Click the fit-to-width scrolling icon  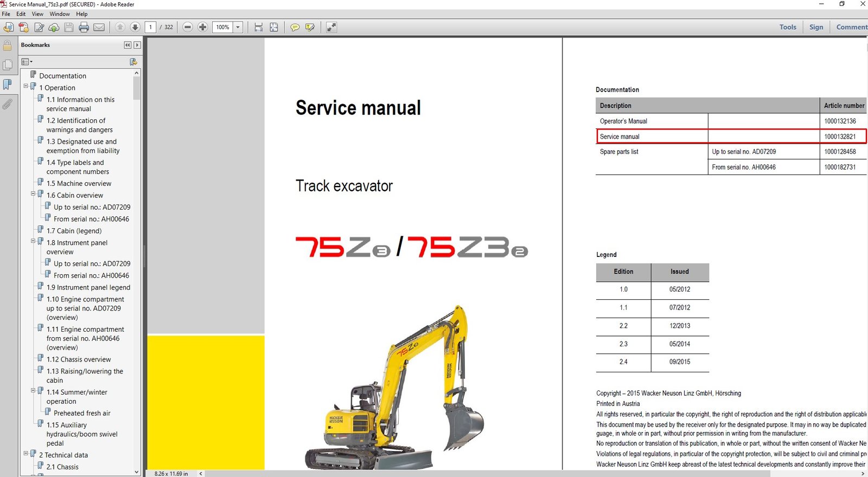[x=258, y=27]
